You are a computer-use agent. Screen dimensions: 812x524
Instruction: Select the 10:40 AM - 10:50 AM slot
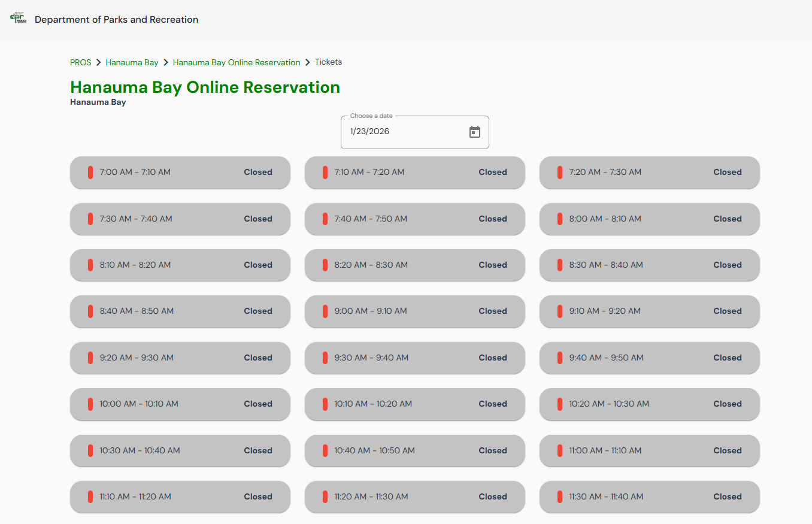pyautogui.click(x=414, y=450)
